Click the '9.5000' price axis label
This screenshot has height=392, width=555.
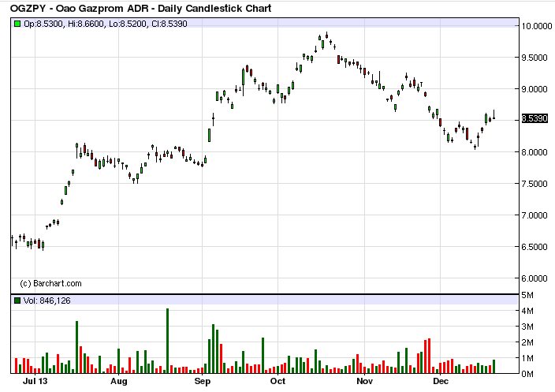[535, 58]
